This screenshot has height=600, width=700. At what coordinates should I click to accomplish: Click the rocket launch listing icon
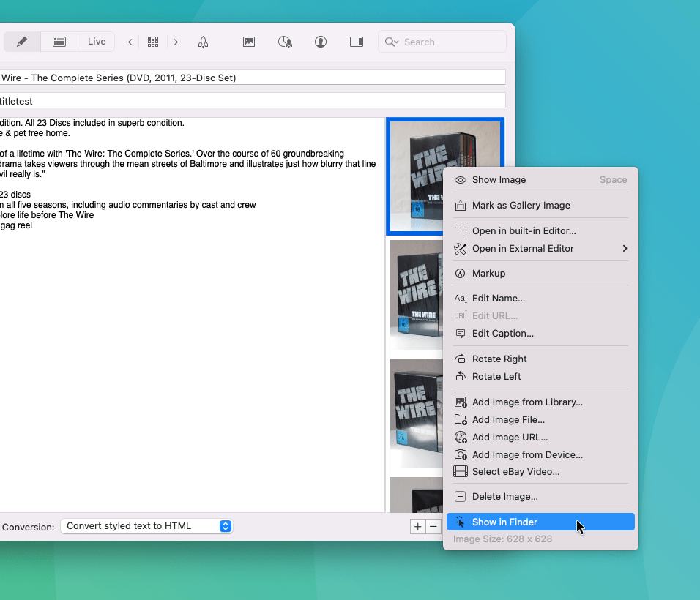tap(203, 42)
